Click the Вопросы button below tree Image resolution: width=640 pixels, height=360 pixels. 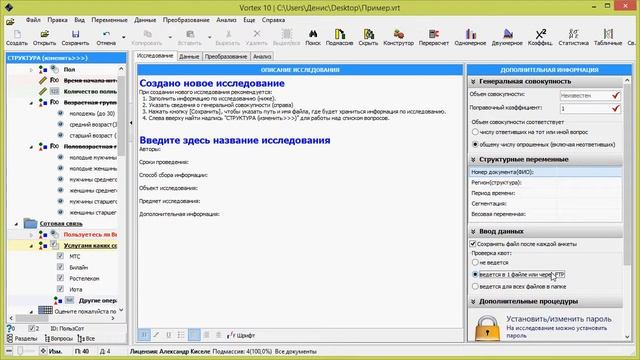point(59,338)
